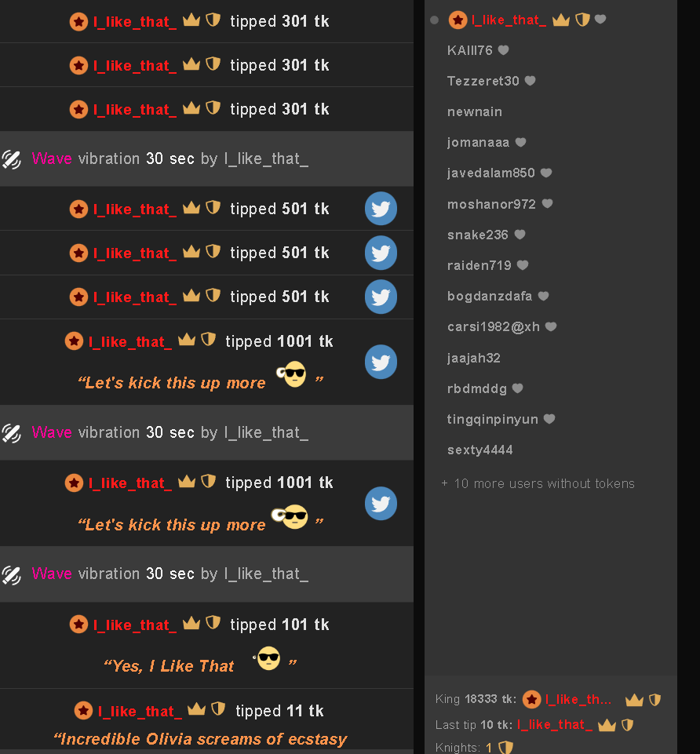The height and width of the screenshot is (754, 700).
Task: Select username newnain in the user list
Action: [x=474, y=112]
